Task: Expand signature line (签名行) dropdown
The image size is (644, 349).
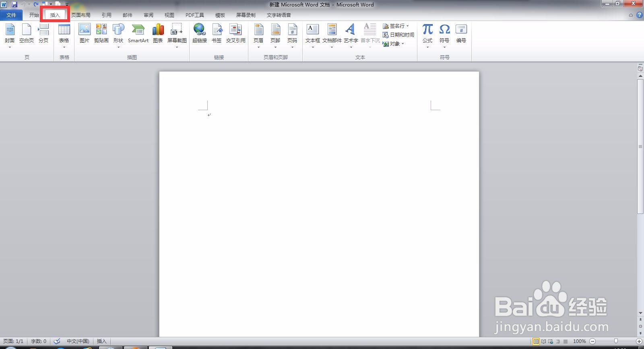Action: coord(408,26)
